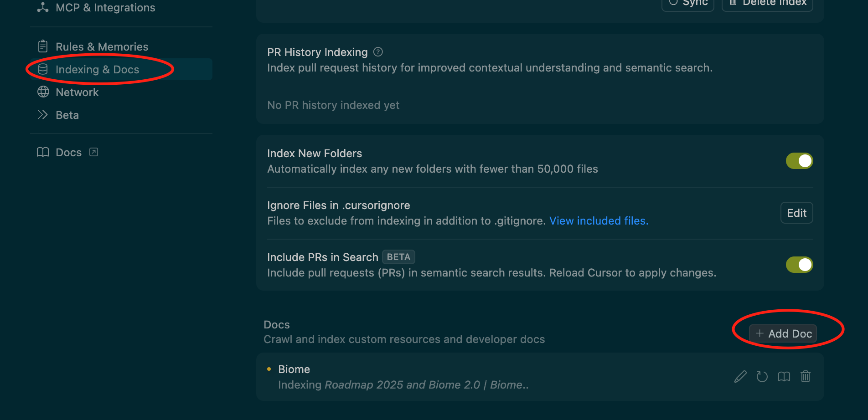The image size is (868, 420).
Task: Click the Add Doc button
Action: [x=783, y=333]
